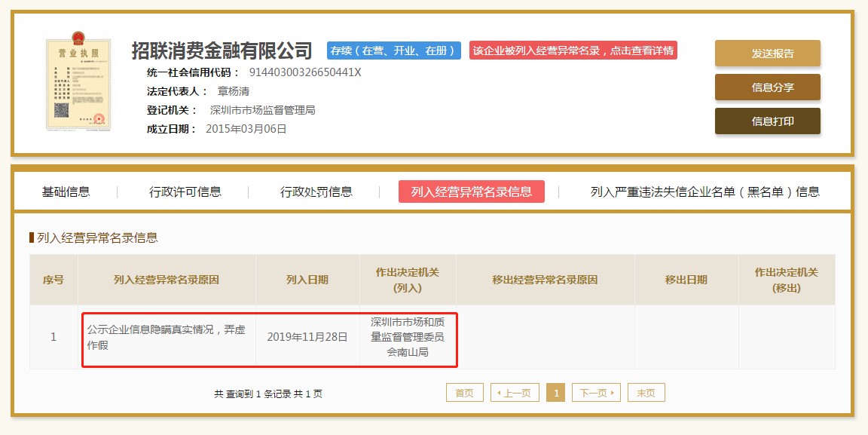Click the 移出日期 column header
This screenshot has width=868, height=435.
pos(686,280)
